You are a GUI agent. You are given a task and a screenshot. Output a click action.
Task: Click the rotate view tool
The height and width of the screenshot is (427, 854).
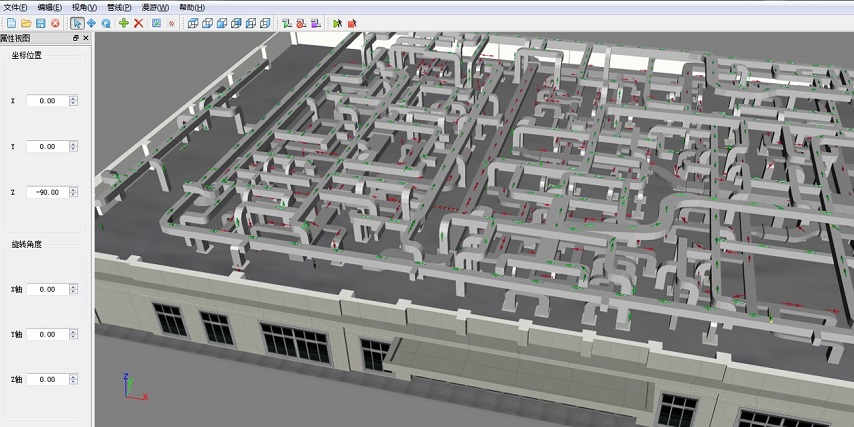(106, 22)
